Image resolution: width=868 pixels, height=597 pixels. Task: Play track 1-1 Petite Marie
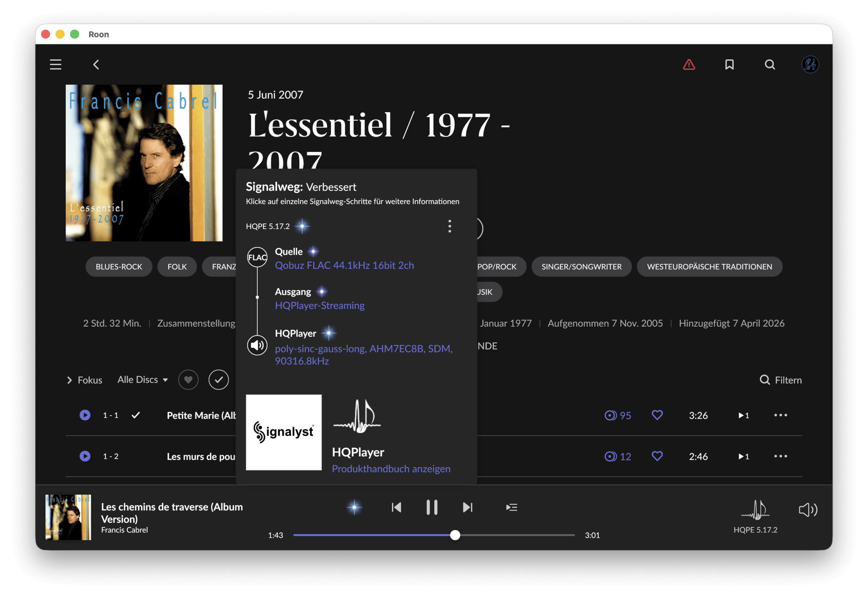[85, 415]
